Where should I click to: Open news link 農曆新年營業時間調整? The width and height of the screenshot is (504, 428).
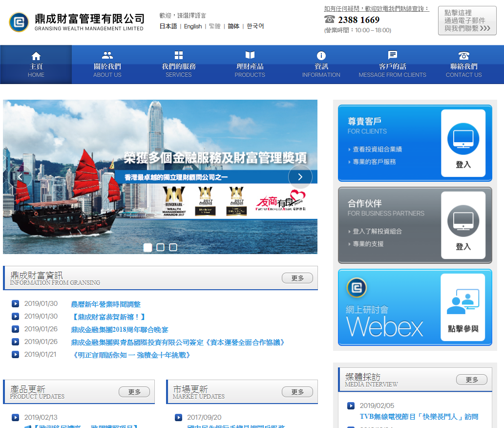pos(106,304)
